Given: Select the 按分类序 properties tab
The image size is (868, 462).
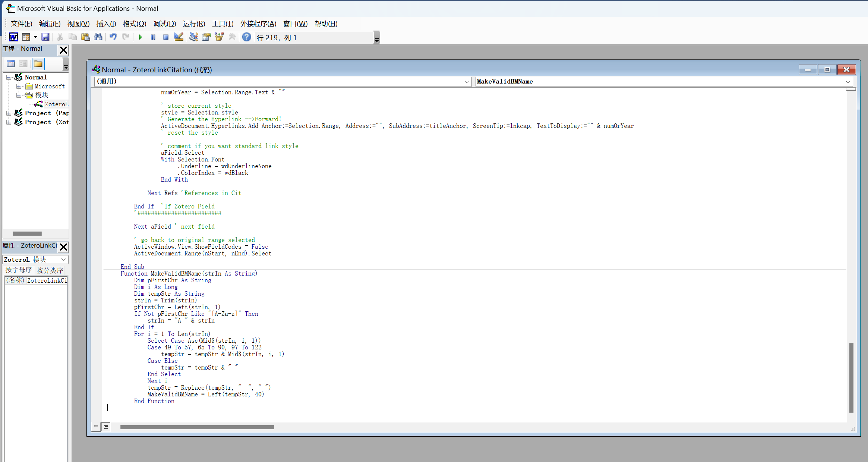Looking at the screenshot, I should (50, 270).
